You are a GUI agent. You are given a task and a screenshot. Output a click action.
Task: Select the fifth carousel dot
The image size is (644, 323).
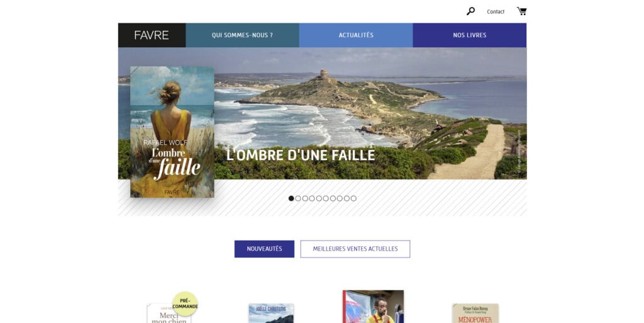319,198
